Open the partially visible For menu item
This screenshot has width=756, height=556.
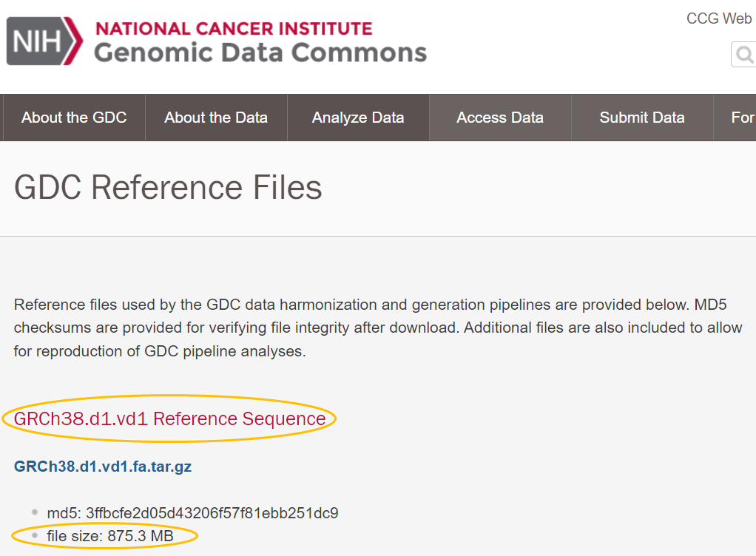tap(741, 118)
